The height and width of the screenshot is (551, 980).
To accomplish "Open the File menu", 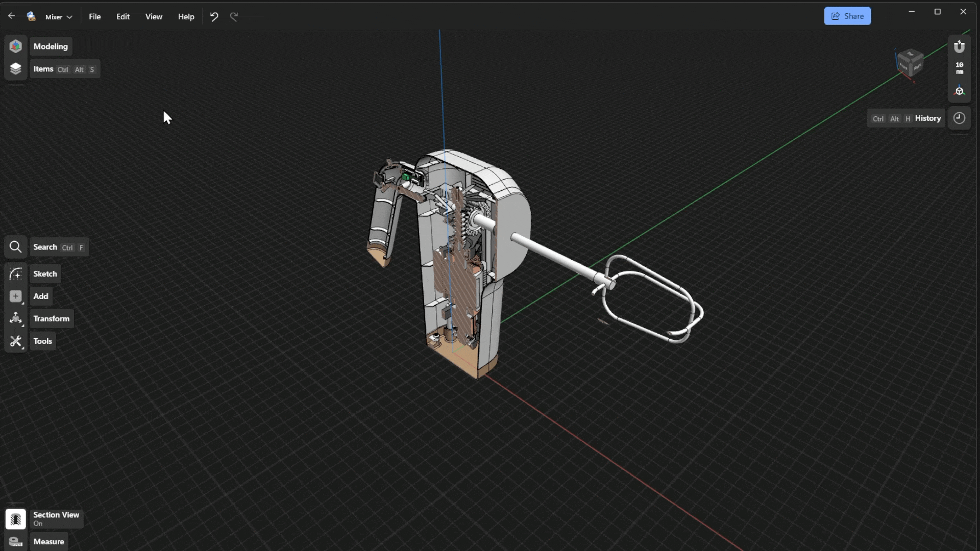I will tap(94, 17).
